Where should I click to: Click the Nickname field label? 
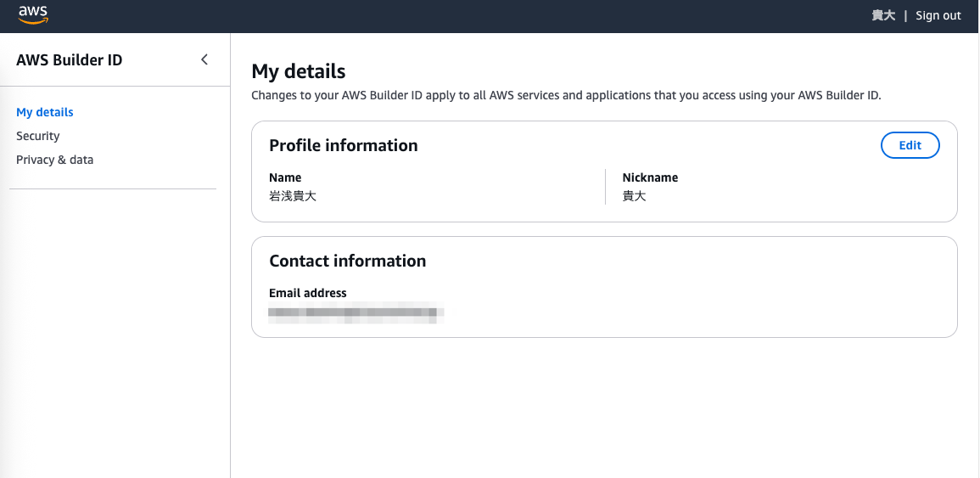(x=650, y=177)
